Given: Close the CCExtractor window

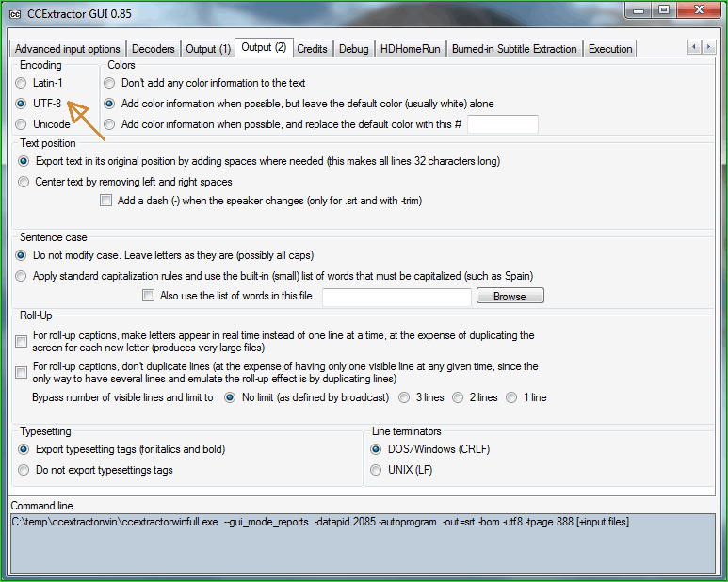Looking at the screenshot, I should tap(699, 10).
